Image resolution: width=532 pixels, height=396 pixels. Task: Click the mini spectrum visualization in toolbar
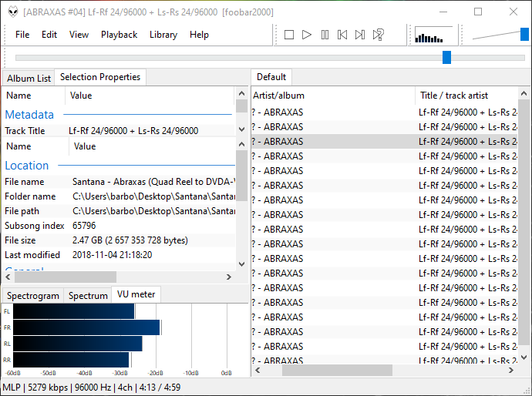(x=433, y=35)
